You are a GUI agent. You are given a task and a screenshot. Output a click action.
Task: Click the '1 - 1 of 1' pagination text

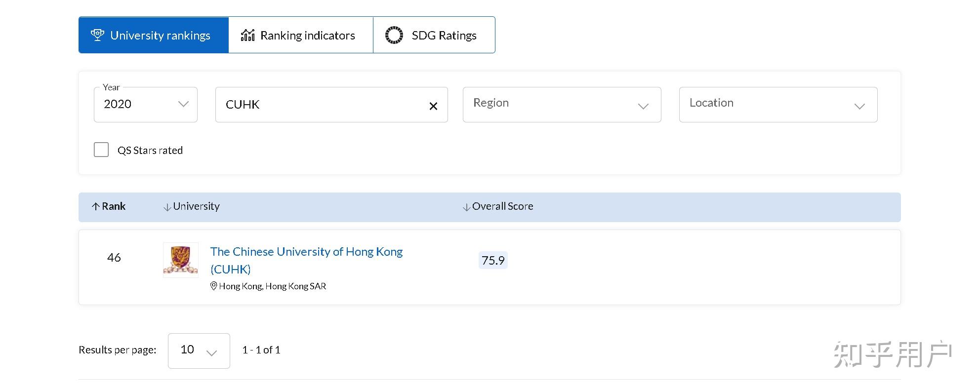261,350
